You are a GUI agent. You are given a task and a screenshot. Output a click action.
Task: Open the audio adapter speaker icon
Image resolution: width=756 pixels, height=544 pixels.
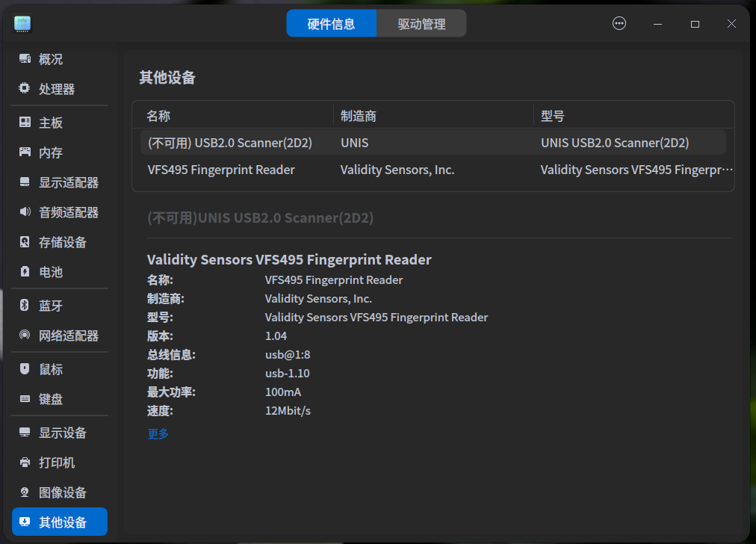click(25, 212)
